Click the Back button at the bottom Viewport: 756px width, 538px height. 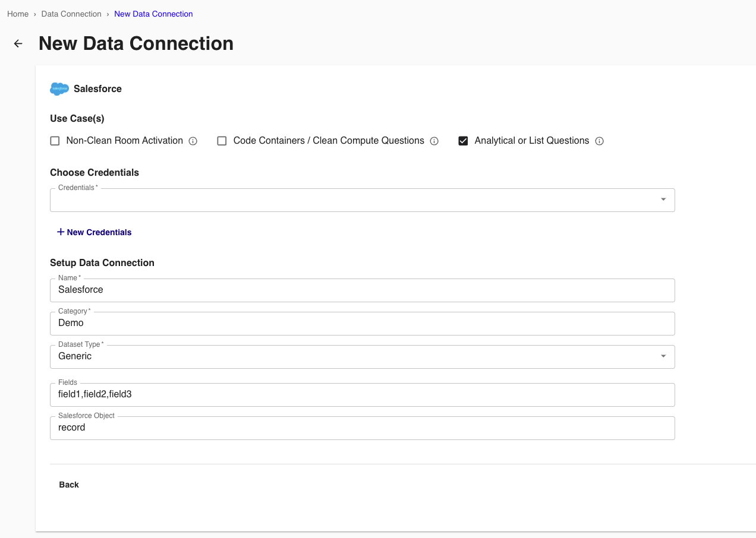pyautogui.click(x=69, y=485)
